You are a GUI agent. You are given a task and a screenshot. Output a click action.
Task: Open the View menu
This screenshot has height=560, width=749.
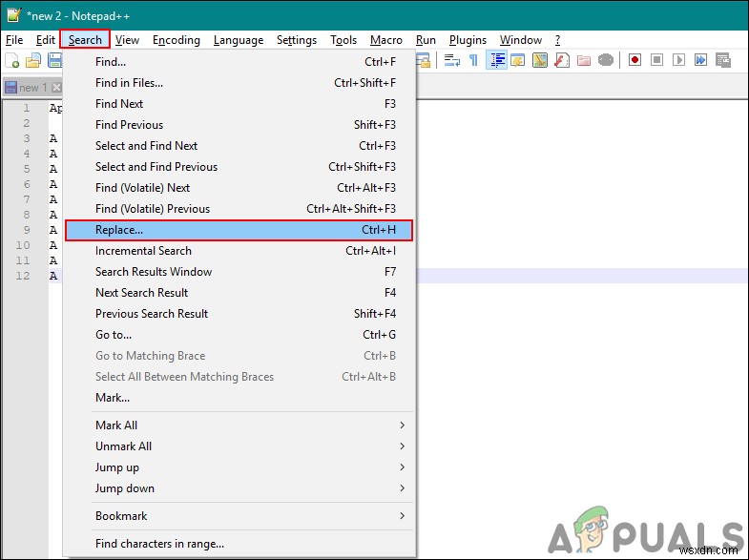127,40
